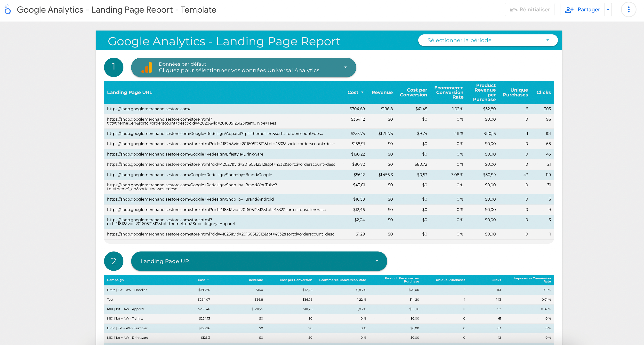The image size is (644, 345).
Task: Click the Ecommerce Conversion Rate header in URL table
Action: click(449, 93)
